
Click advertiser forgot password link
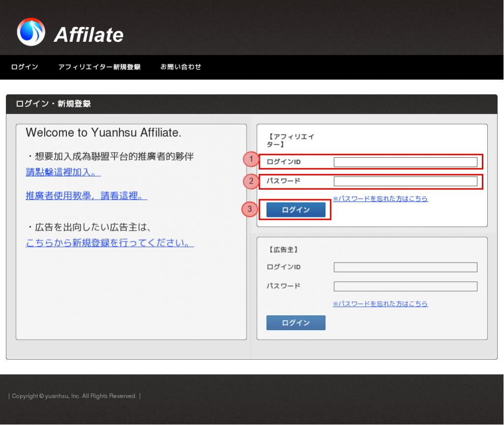[380, 304]
